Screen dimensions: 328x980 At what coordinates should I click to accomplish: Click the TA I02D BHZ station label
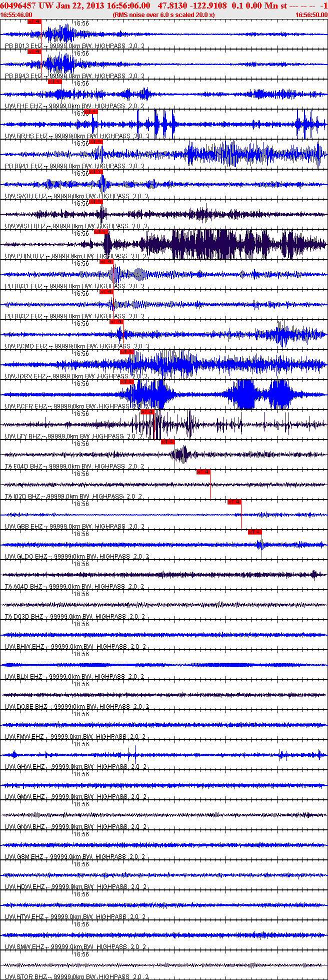click(x=23, y=497)
